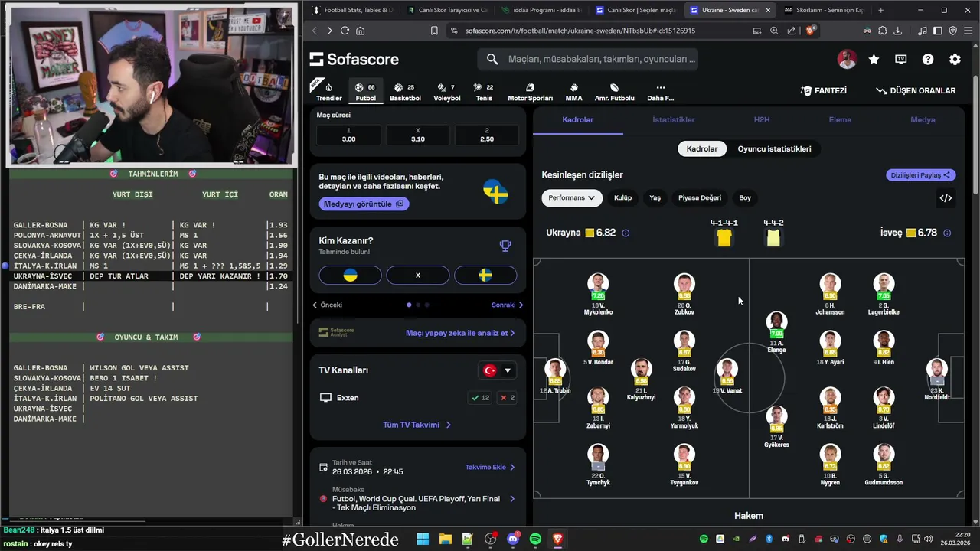The image size is (980, 551).
Task: Open the help question mark icon
Action: (x=928, y=59)
